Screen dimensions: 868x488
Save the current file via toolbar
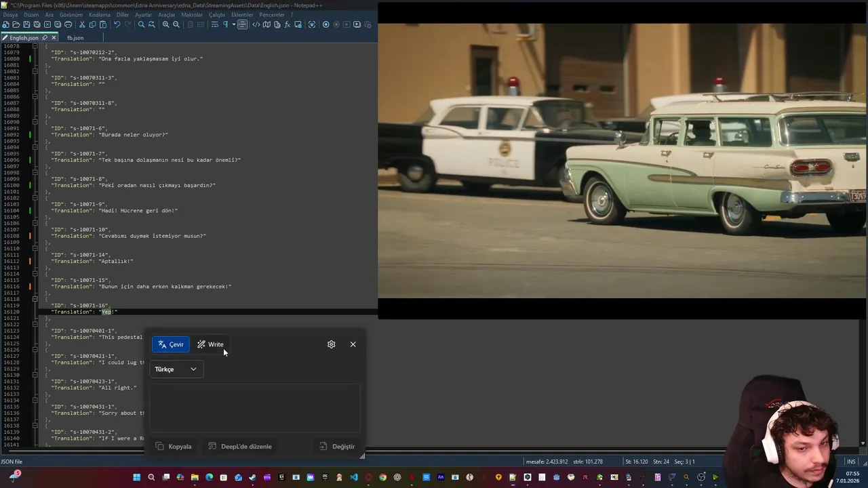click(26, 24)
